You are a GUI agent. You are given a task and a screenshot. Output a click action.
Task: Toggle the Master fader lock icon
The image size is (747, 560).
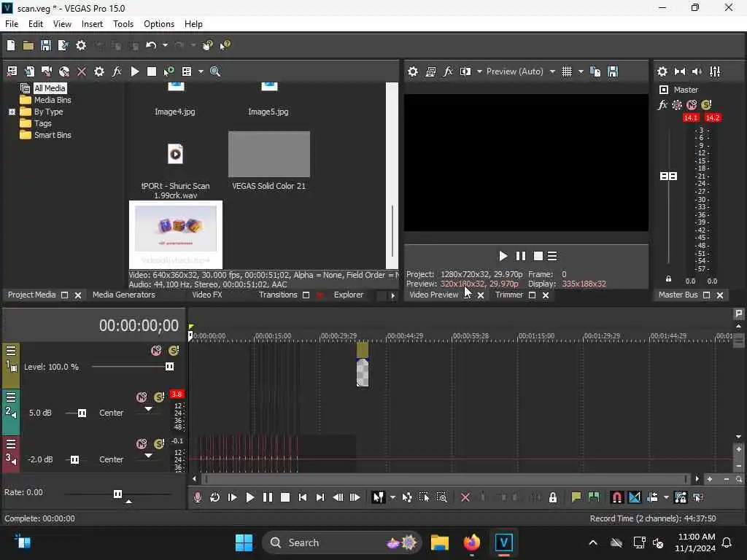(x=668, y=279)
